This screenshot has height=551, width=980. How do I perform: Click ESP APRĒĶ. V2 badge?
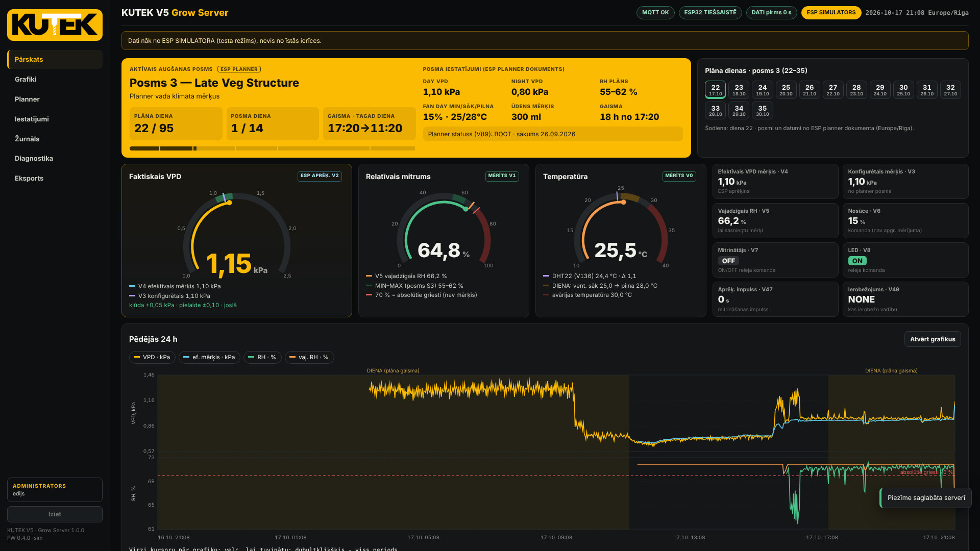(320, 176)
